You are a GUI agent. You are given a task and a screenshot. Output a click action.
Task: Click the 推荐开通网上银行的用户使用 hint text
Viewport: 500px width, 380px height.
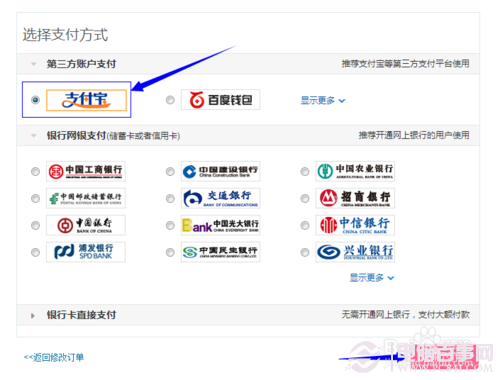(414, 135)
